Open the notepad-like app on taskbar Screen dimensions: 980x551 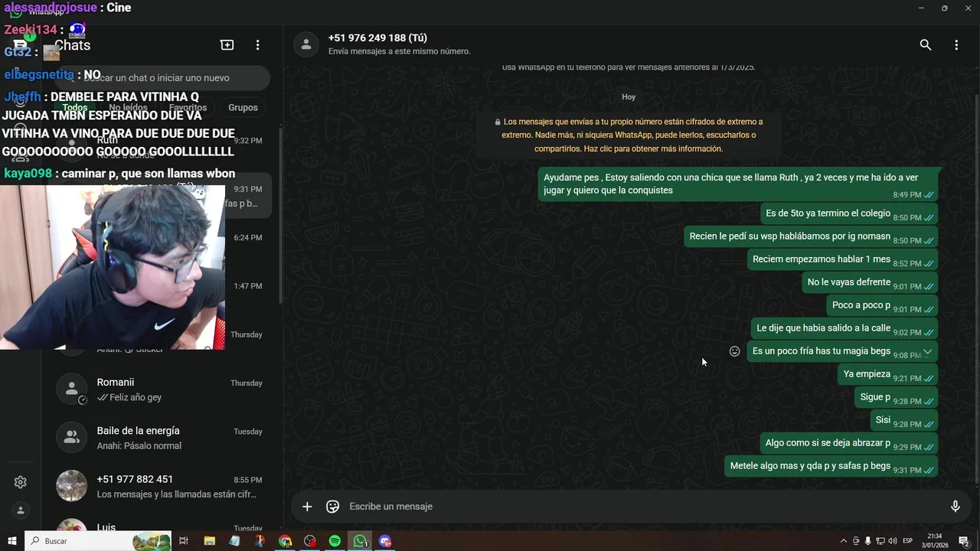234,541
